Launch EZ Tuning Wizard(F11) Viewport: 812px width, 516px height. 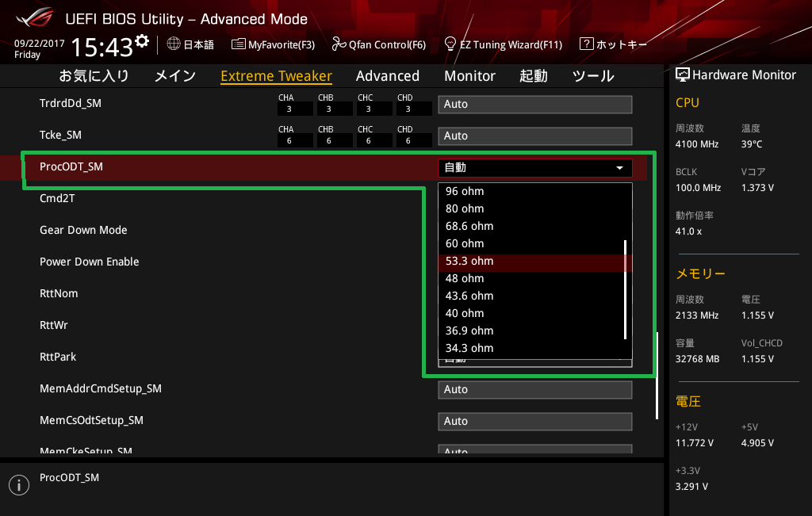(x=503, y=44)
